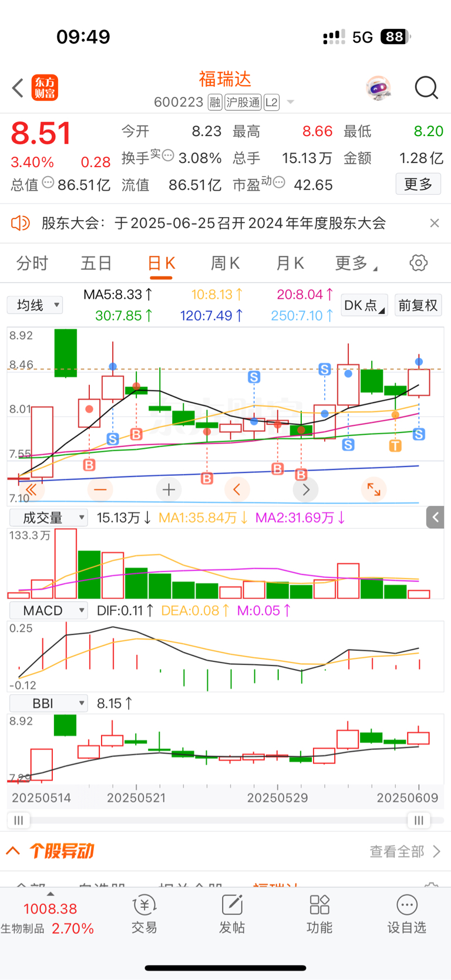The width and height of the screenshot is (451, 980).
Task: Tap the 市盈 info circle icon
Action: (x=279, y=182)
